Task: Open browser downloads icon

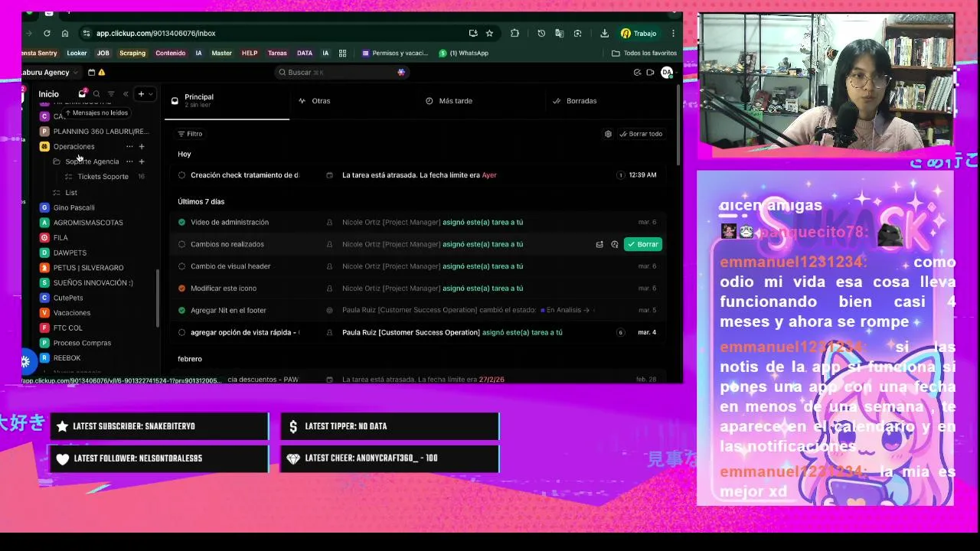Action: [604, 33]
